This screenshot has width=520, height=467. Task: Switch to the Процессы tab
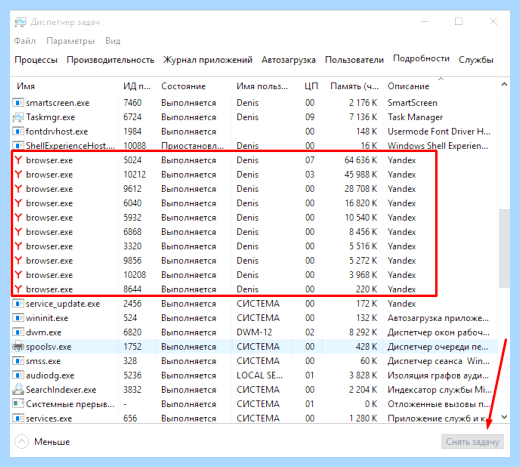[x=36, y=60]
